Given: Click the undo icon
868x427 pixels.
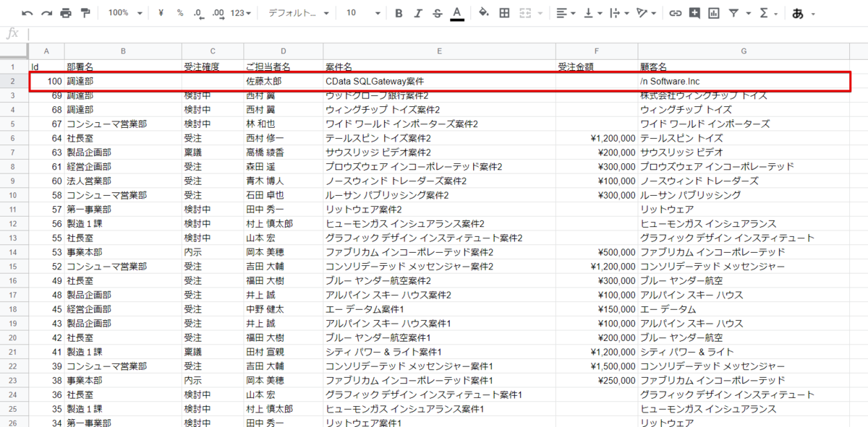Looking at the screenshot, I should (x=27, y=13).
